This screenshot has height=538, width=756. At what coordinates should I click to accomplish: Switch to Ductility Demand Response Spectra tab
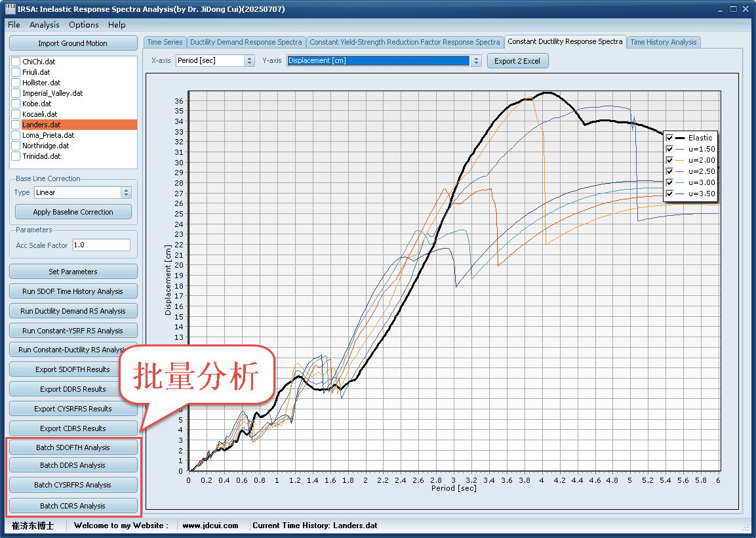click(246, 42)
